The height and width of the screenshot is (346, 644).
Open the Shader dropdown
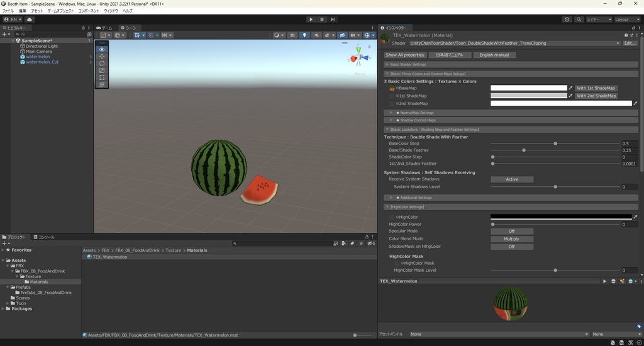[514, 43]
